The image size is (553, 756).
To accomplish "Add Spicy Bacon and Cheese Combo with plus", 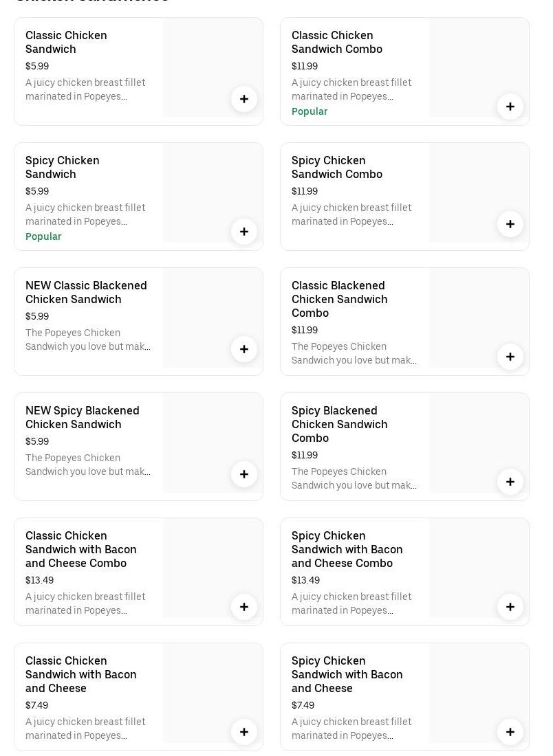I will (x=510, y=607).
